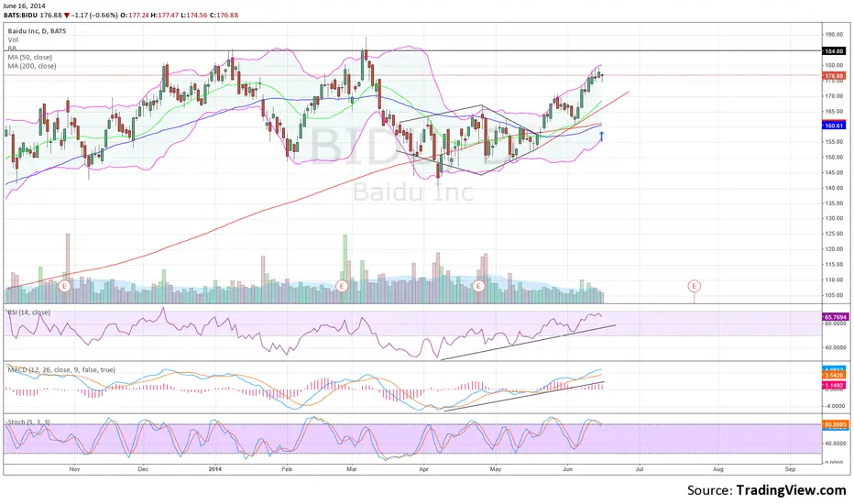854x504 pixels.
Task: Click the -4.0000 MACD axis label
Action: click(x=835, y=406)
